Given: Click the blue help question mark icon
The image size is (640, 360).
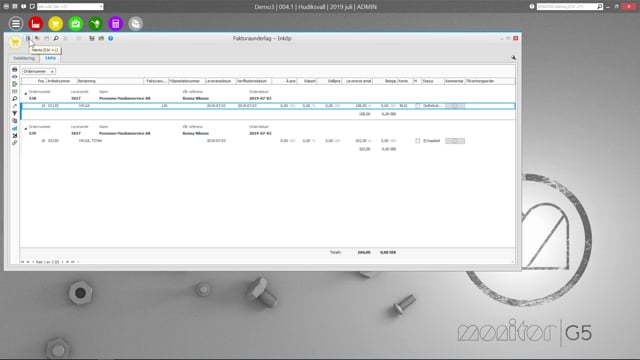Looking at the screenshot, I should 111,38.
